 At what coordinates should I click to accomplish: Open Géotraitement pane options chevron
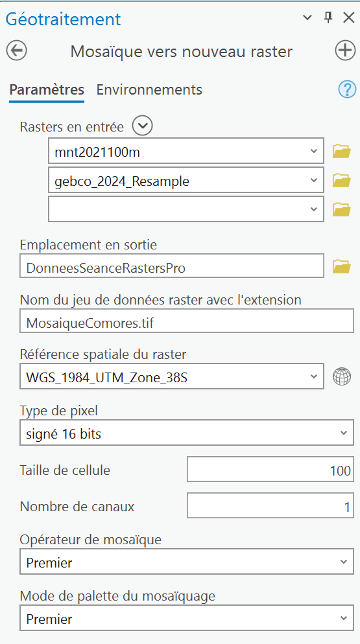307,17
